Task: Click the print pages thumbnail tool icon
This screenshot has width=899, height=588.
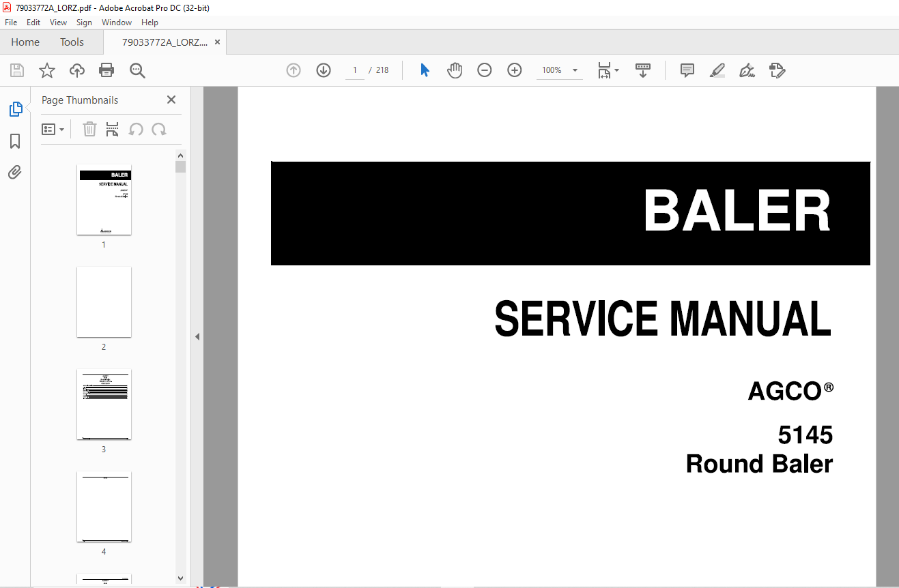Action: 113,129
